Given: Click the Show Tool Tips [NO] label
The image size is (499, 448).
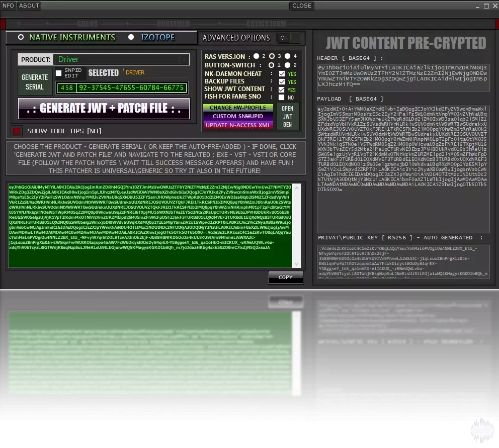Looking at the screenshot, I should click(64, 131).
